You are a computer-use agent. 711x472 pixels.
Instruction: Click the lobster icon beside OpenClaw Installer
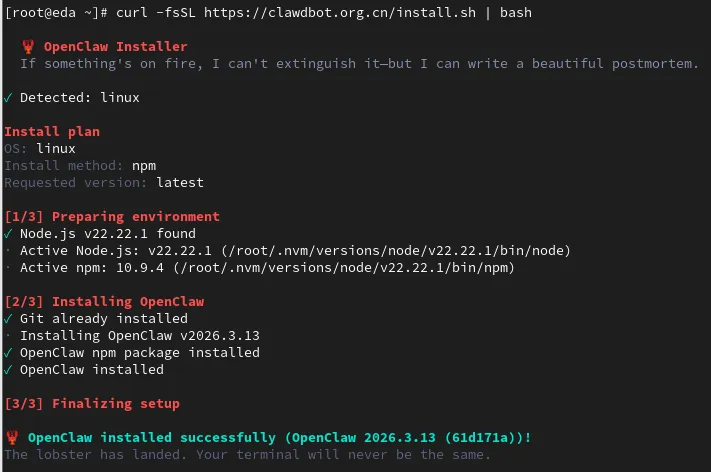[28, 46]
